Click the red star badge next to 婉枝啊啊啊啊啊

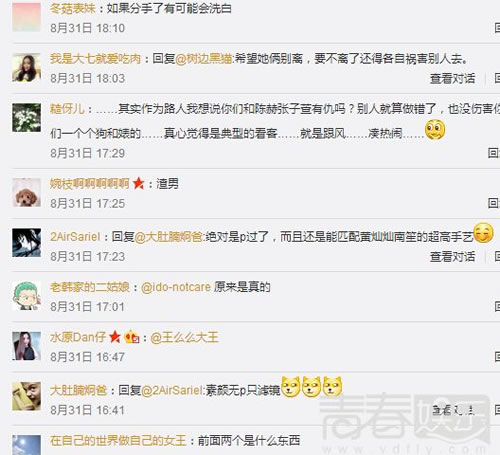(138, 183)
